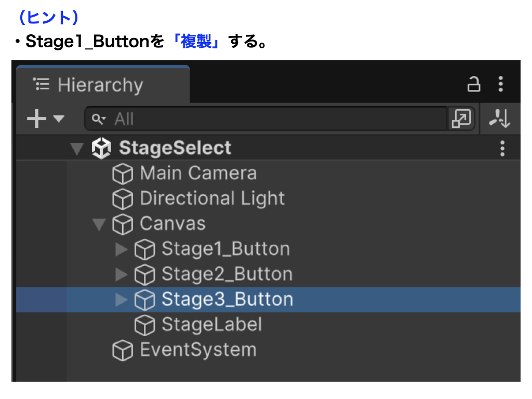Select the Main Camera cube icon
The image size is (532, 399).
click(123, 174)
